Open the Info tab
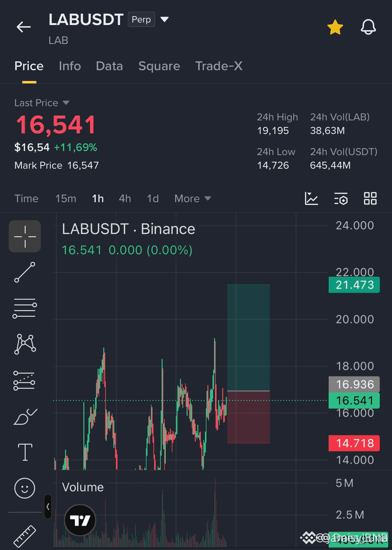 [x=70, y=66]
